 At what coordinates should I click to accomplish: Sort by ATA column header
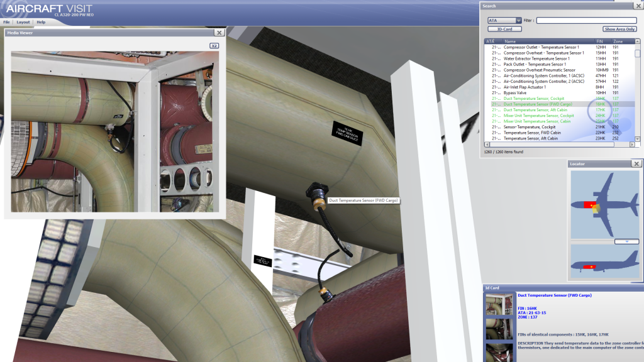[x=493, y=41]
